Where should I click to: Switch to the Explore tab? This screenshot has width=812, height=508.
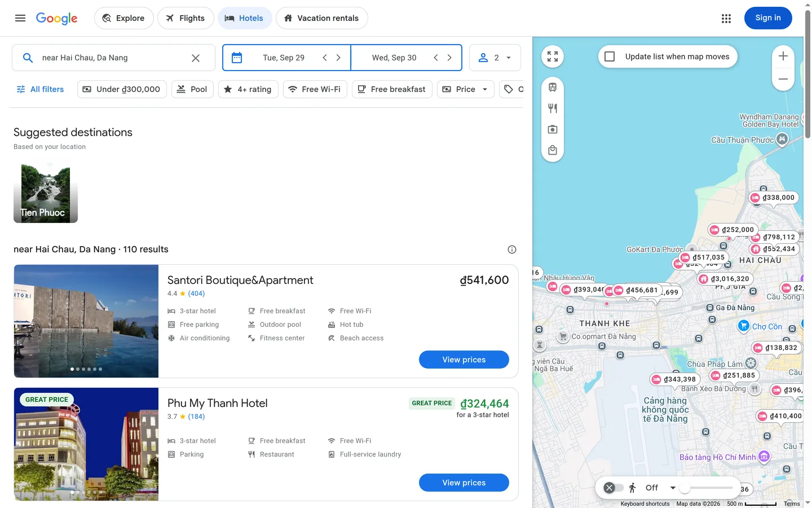[x=123, y=18]
